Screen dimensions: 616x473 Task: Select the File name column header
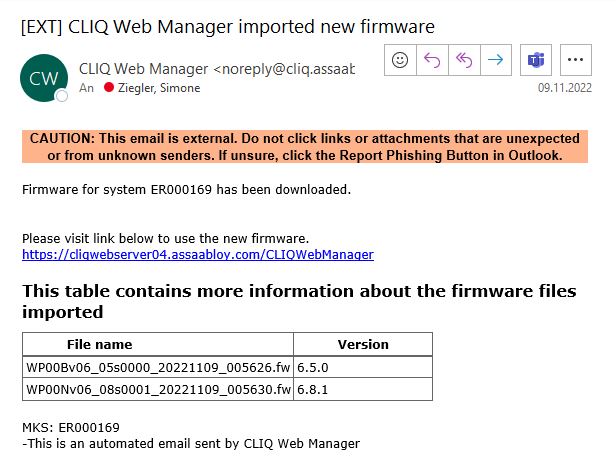158,345
